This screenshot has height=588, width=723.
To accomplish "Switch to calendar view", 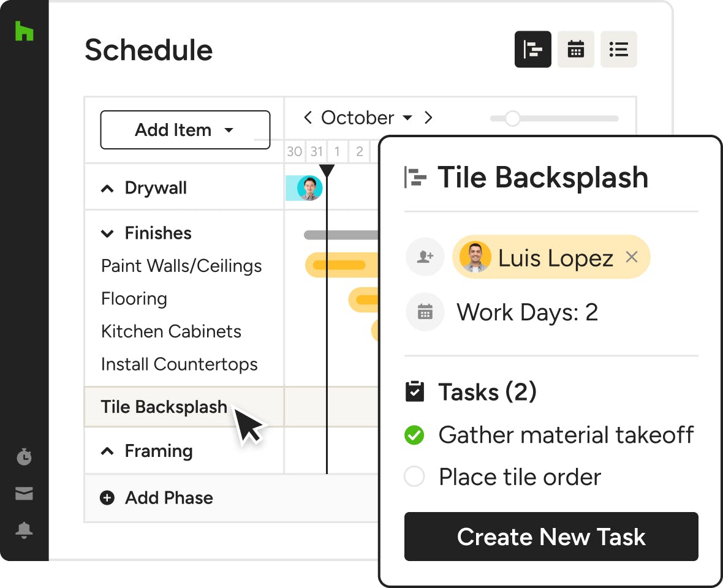I will (x=575, y=50).
